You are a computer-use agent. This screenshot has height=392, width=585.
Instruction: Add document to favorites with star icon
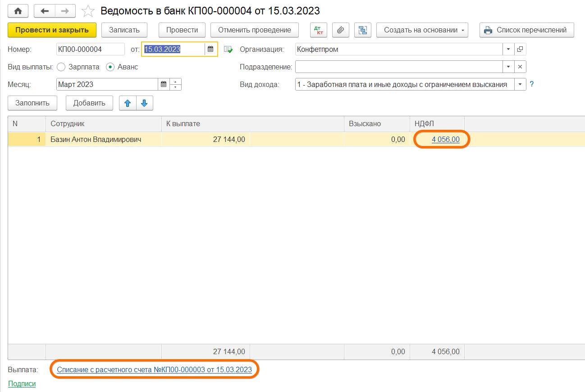(x=88, y=11)
